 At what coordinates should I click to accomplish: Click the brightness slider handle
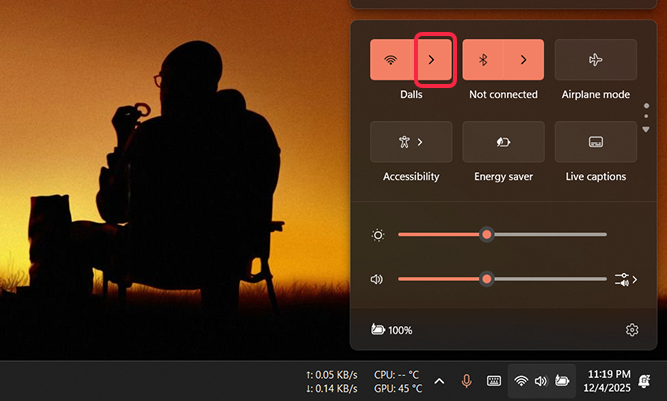tap(487, 235)
